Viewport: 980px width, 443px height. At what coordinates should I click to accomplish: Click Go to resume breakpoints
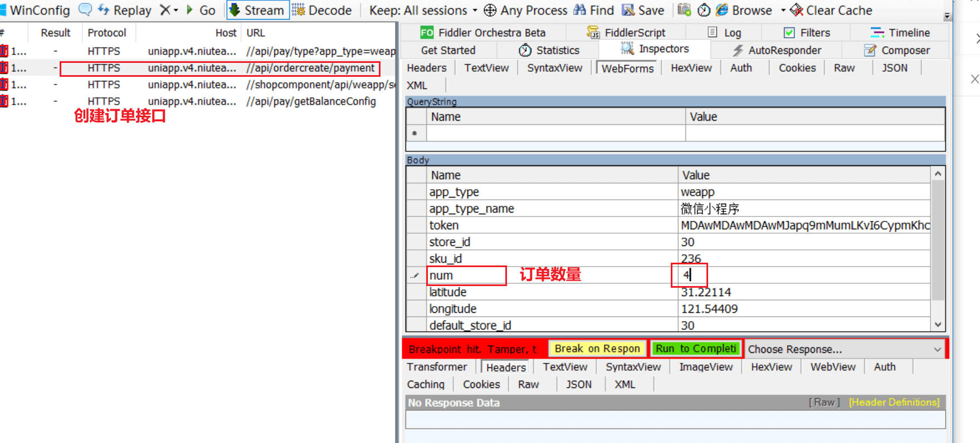tap(201, 10)
